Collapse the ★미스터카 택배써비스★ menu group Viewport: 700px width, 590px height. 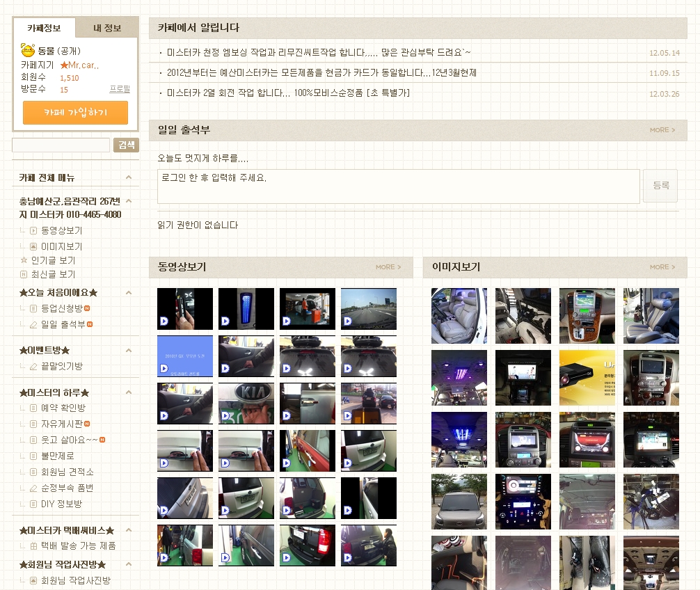(129, 530)
